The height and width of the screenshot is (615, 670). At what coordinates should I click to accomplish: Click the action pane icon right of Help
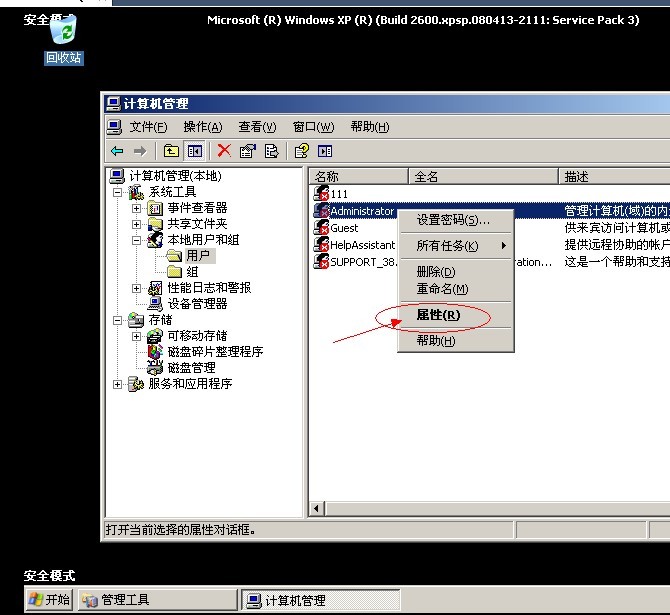point(325,151)
